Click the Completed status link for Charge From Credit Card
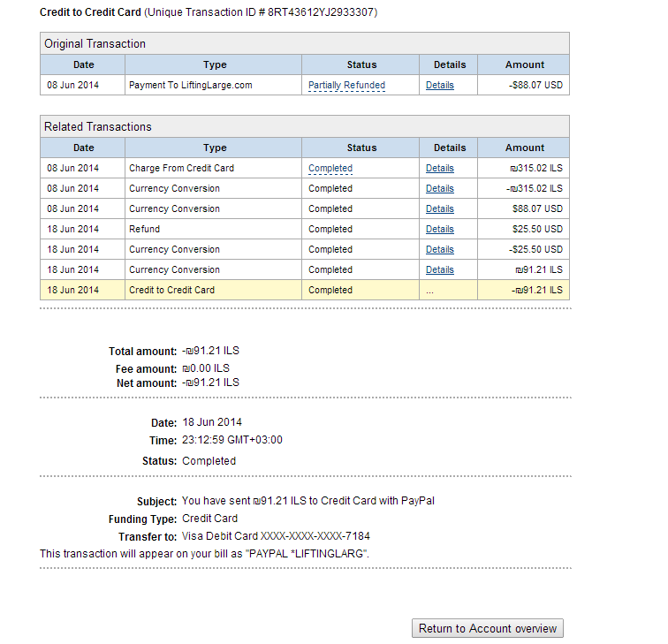The height and width of the screenshot is (644, 668). (x=330, y=168)
